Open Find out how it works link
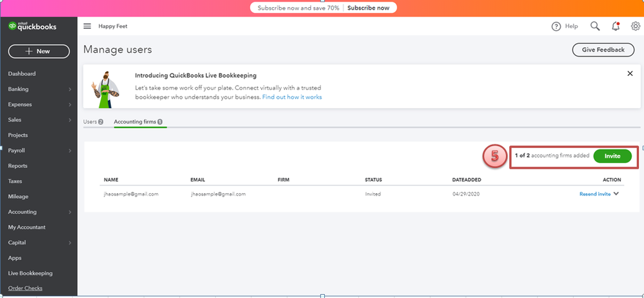The width and height of the screenshot is (644, 298). point(292,97)
